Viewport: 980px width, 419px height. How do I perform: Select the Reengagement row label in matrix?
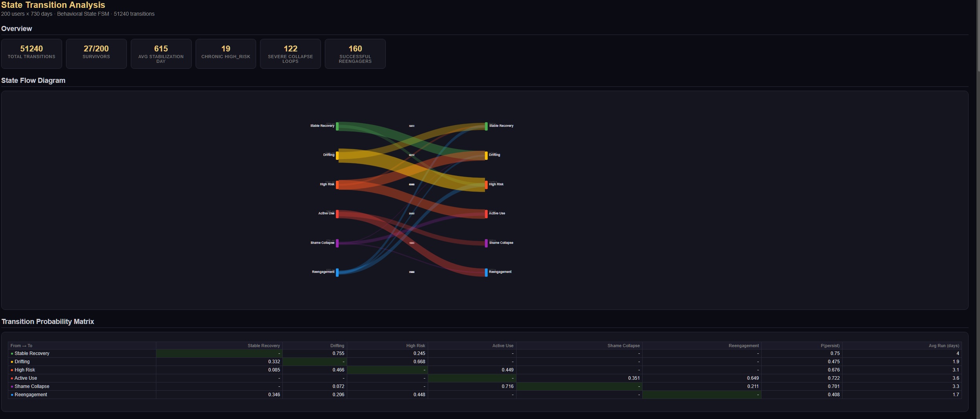[82, 395]
